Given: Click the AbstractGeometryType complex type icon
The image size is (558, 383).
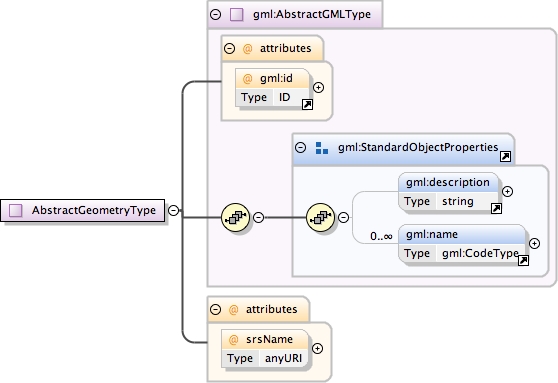Looking at the screenshot, I should (16, 210).
